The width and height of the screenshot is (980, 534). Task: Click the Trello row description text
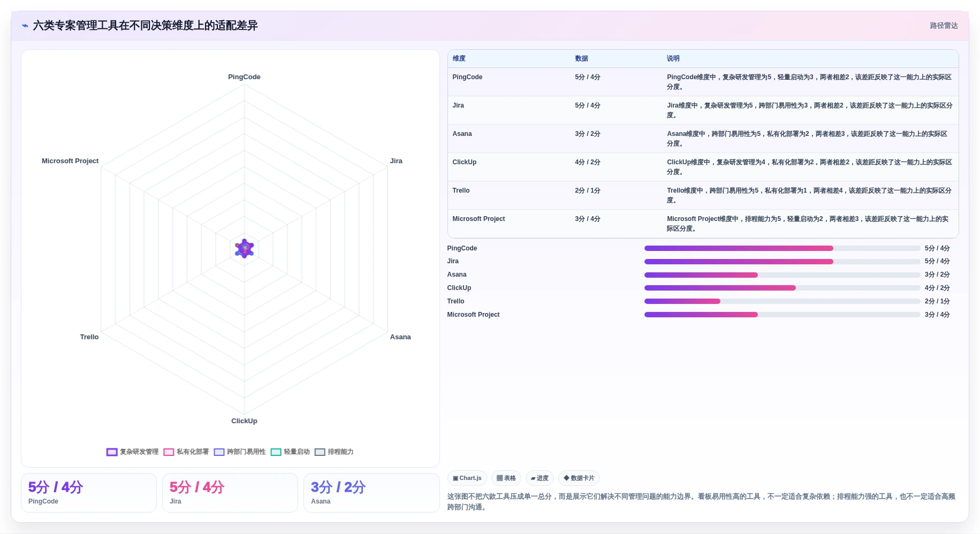coord(809,195)
